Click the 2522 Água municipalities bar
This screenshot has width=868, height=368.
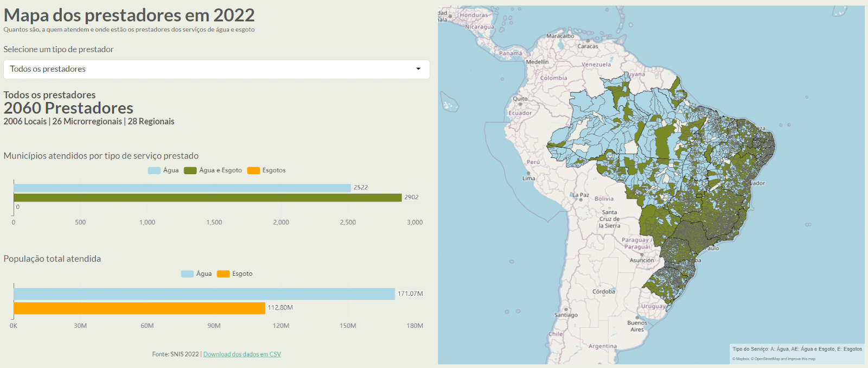(x=182, y=188)
